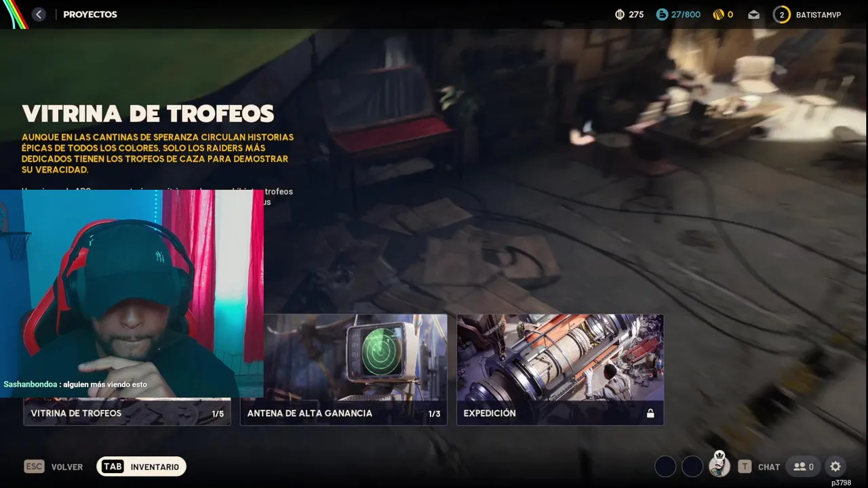The height and width of the screenshot is (488, 868).
Task: Open the Expedición project card
Action: pyautogui.click(x=560, y=369)
